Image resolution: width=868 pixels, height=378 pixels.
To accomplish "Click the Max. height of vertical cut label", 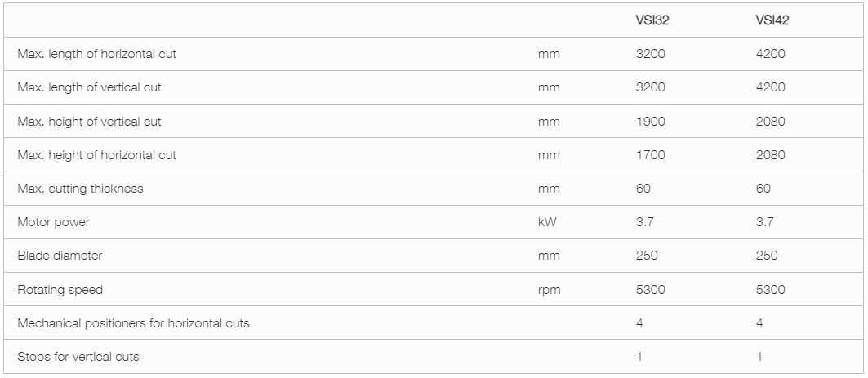I will pos(89,121).
